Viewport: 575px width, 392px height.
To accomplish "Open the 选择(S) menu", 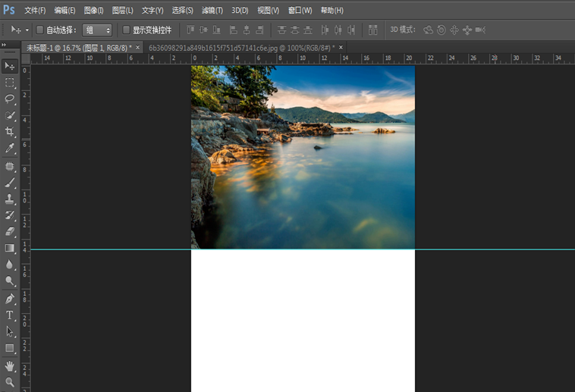I will point(183,11).
